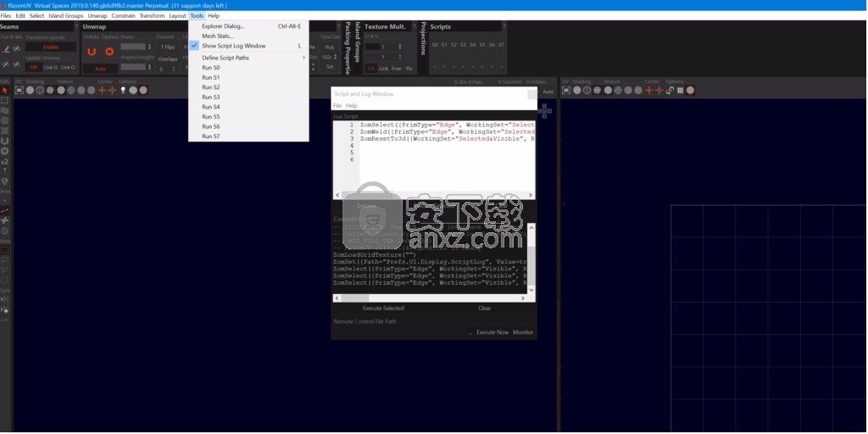The height and width of the screenshot is (434, 868).
Task: Click Clear in the Script and Log Window
Action: [x=484, y=309]
